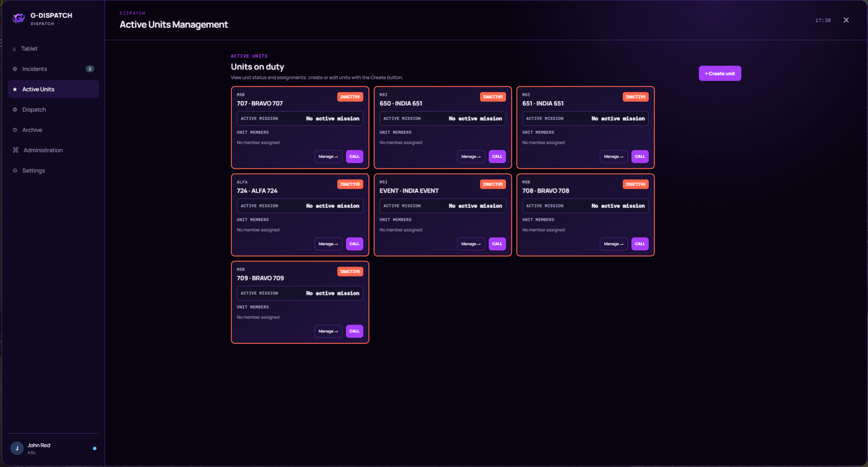Click Inactive badge on 724 Alfa 724

[x=350, y=184]
